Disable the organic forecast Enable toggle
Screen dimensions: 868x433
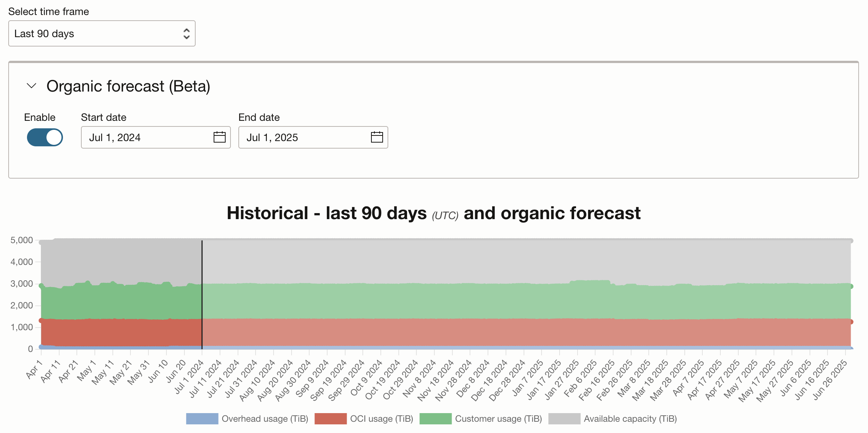point(45,137)
